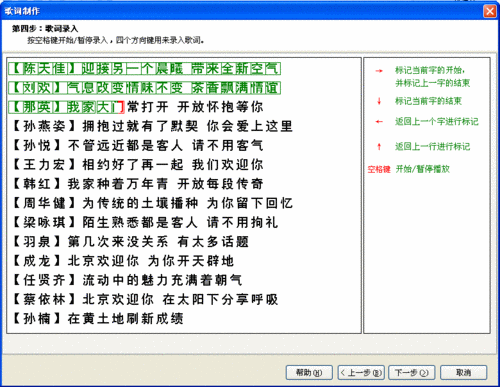500x387 pixels.
Task: Select the 【蔡依林】 lyric line
Action: (144, 299)
